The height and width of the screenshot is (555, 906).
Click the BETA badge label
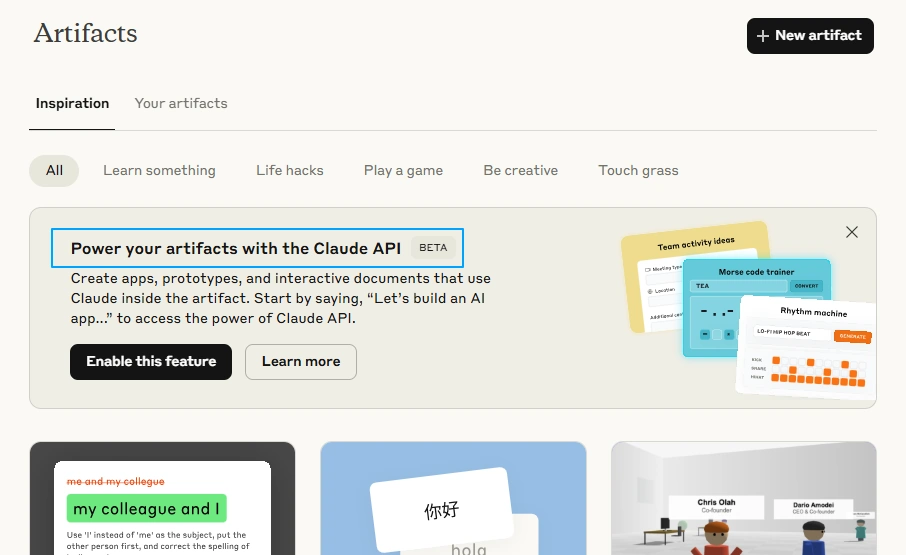(x=433, y=248)
